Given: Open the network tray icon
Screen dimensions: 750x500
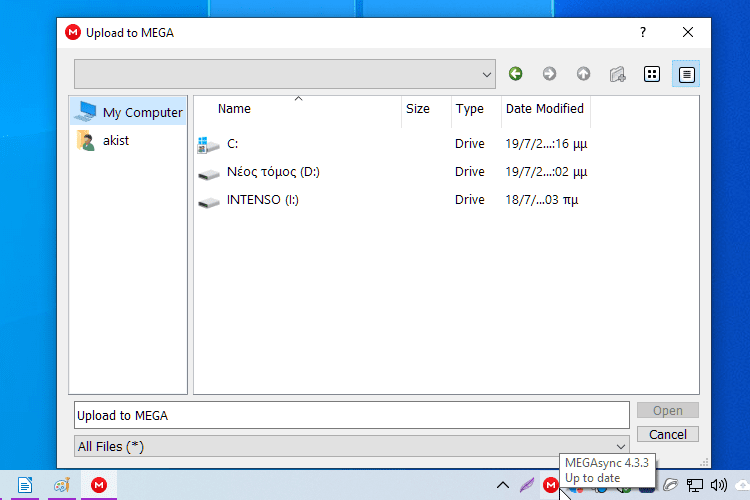Looking at the screenshot, I should click(x=695, y=485).
